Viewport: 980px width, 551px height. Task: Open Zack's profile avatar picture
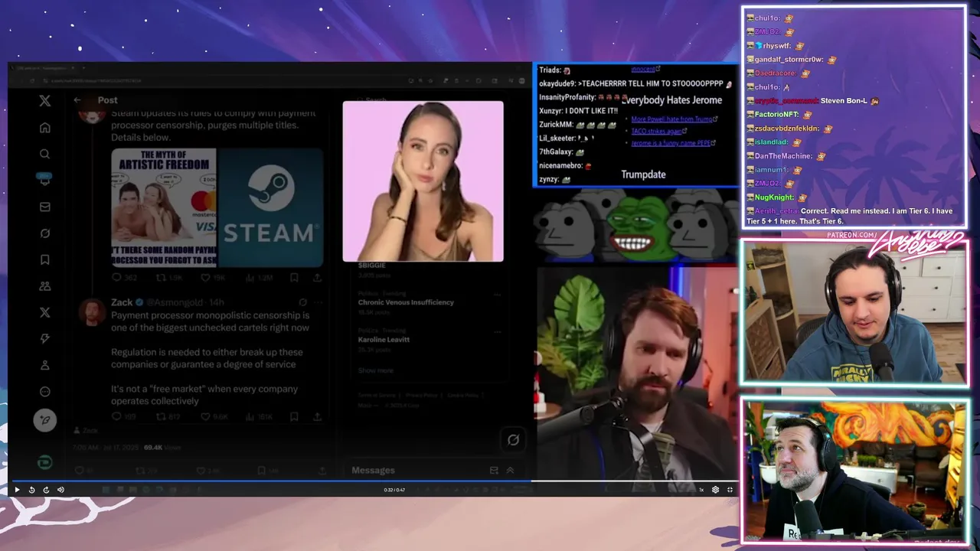pos(93,311)
